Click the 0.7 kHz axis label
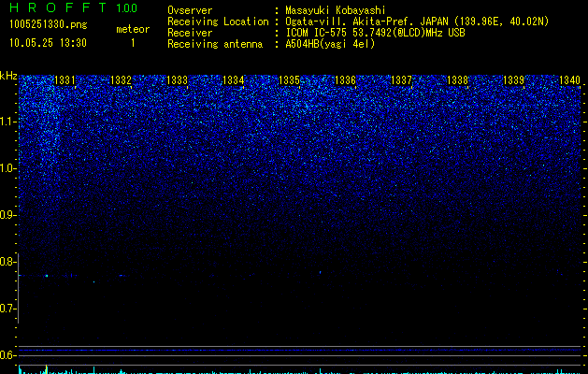Image resolution: width=588 pixels, height=374 pixels. (8, 309)
